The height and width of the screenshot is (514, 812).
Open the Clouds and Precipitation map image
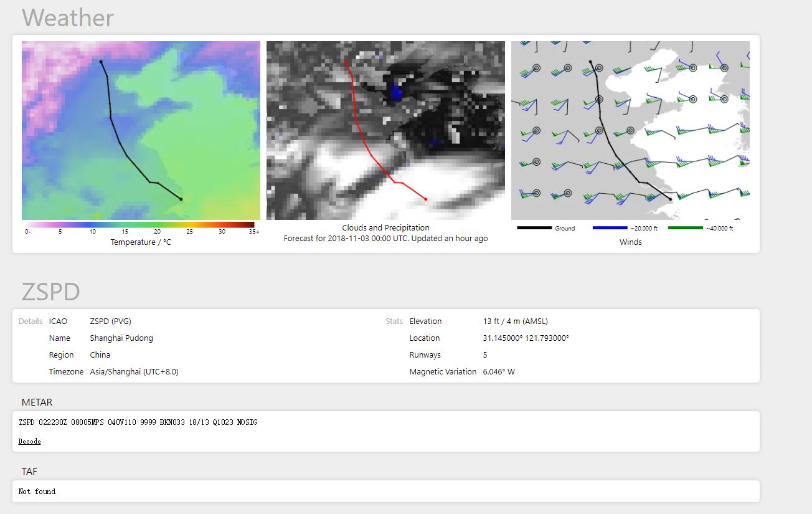385,130
